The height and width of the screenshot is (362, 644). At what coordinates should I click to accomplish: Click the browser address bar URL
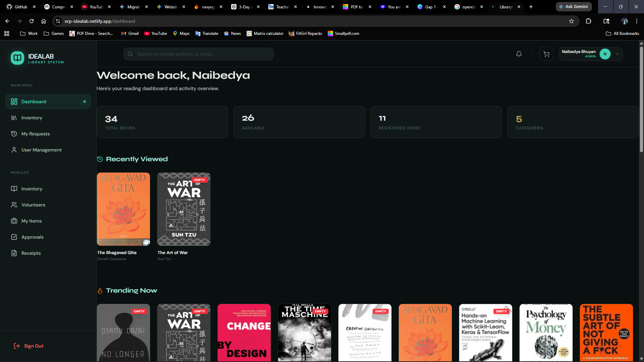(x=100, y=21)
